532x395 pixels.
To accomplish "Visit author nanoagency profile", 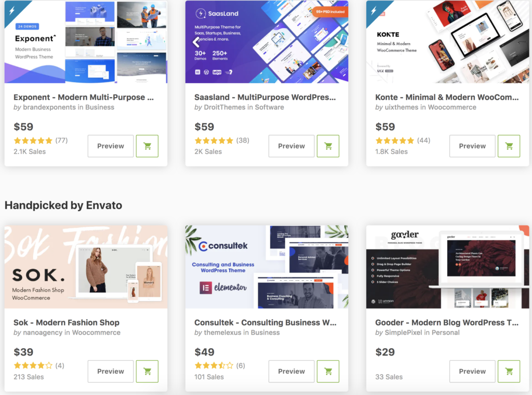I will click(x=43, y=333).
